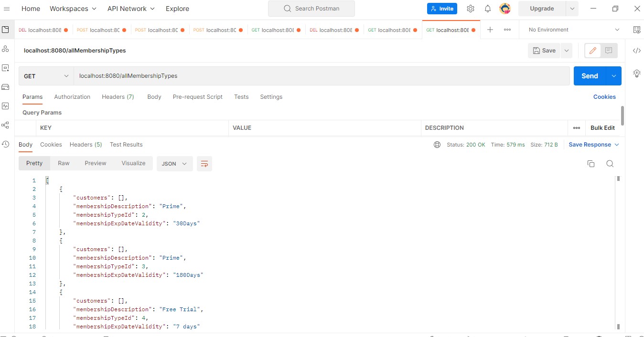Open the Code snippet panel icon
644x337 pixels.
(x=636, y=50)
